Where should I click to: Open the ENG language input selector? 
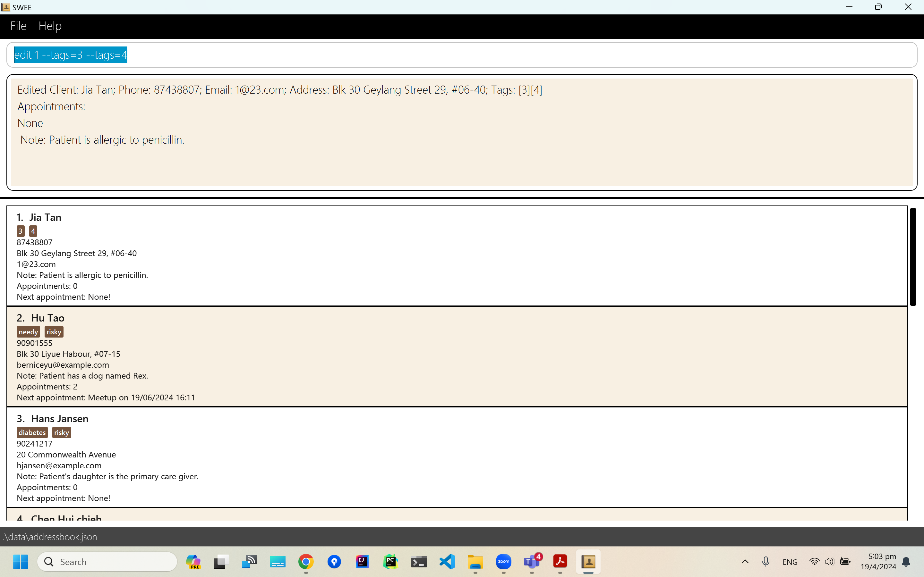pos(790,562)
